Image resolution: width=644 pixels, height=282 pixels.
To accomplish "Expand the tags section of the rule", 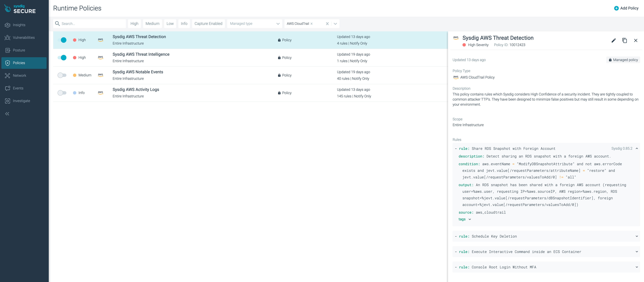I will tap(465, 219).
